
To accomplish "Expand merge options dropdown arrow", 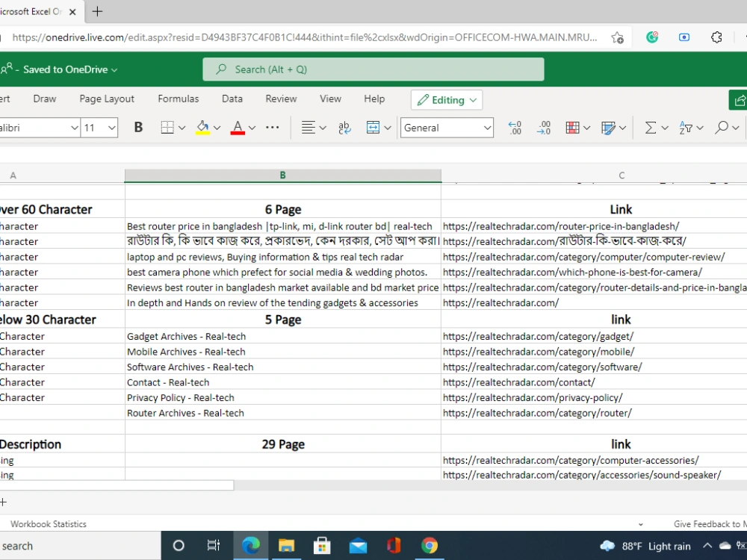I will click(x=388, y=128).
